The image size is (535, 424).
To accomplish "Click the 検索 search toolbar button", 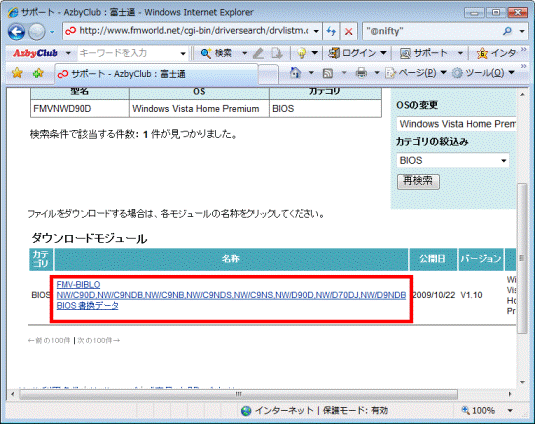I will (216, 53).
